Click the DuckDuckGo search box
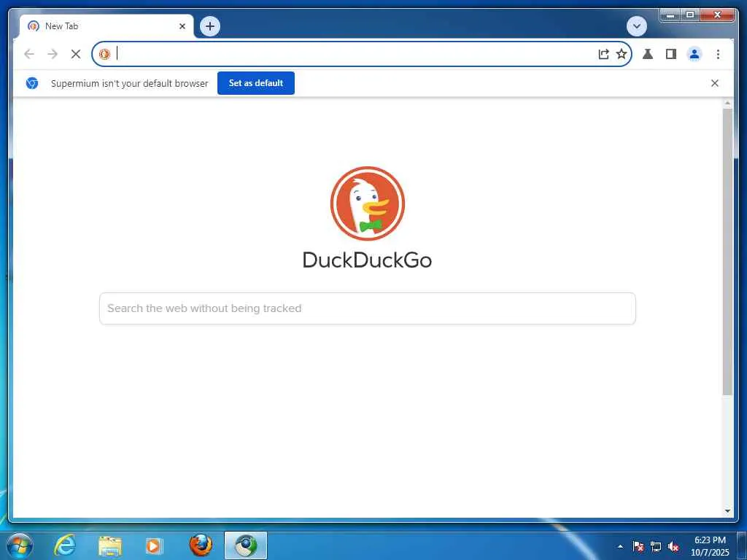 pyautogui.click(x=368, y=308)
